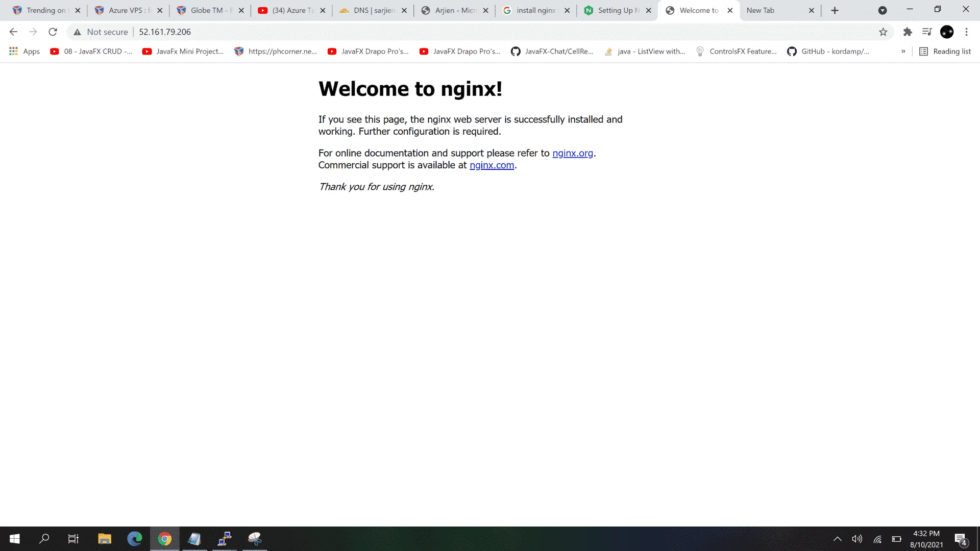Select Google Chrome on the taskbar

point(164,539)
